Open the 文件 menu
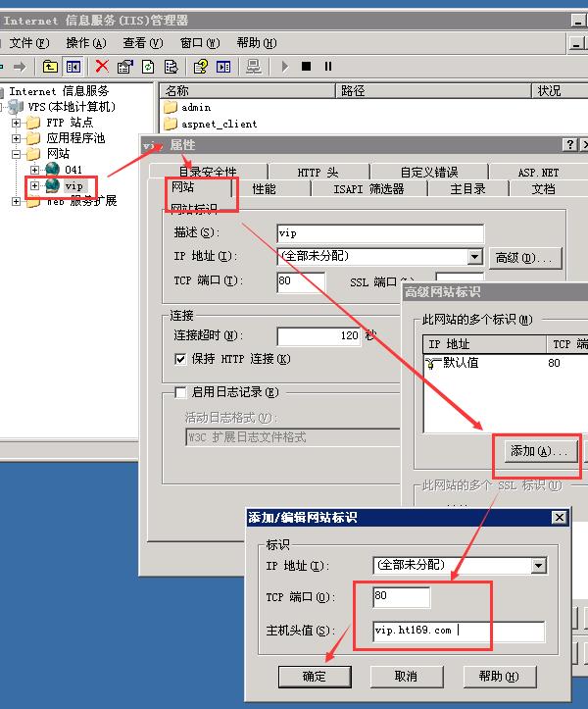 [x=29, y=43]
